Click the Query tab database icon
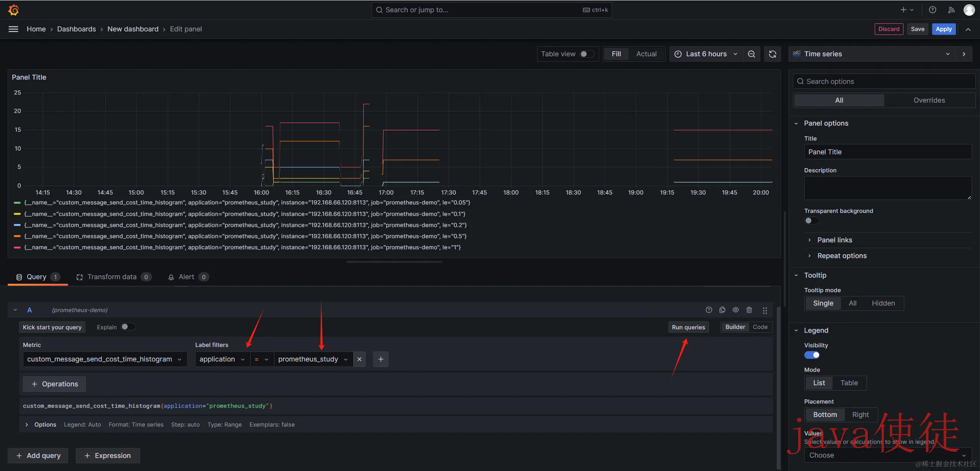 click(x=19, y=277)
